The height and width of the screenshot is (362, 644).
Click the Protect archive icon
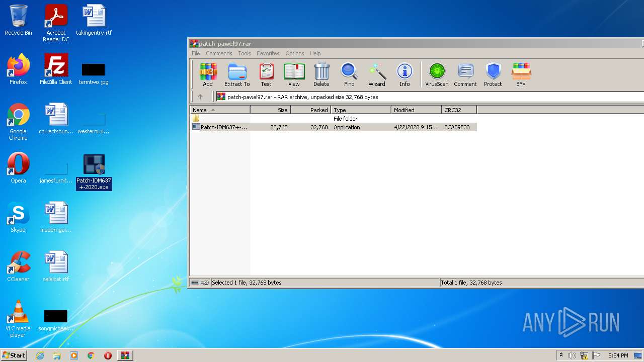493,75
